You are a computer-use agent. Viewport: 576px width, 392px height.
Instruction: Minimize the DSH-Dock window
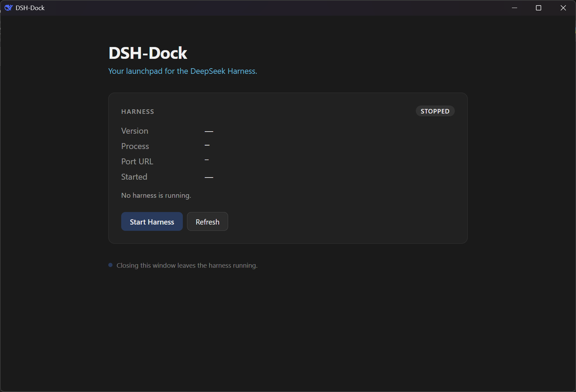pyautogui.click(x=514, y=8)
